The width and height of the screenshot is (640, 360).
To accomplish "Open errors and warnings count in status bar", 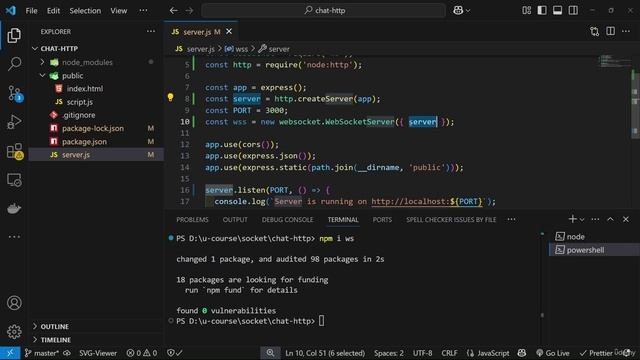I will tap(142, 353).
